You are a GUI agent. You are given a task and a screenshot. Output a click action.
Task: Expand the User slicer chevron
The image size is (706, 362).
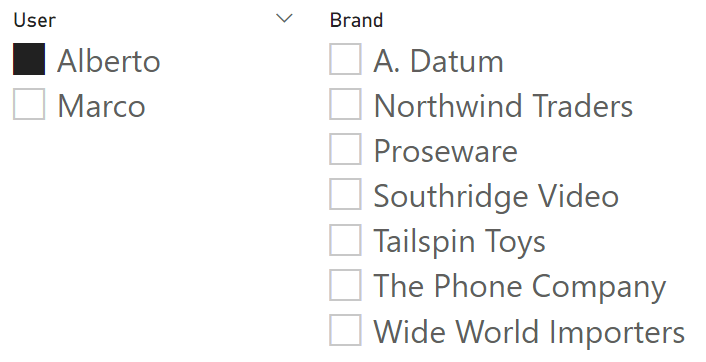284,18
